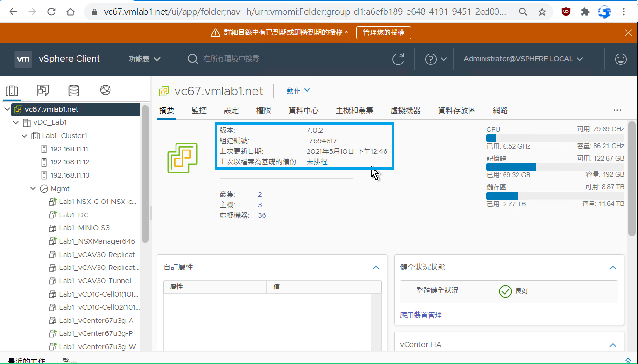Click the vCenter icon beside the vc67.vmlab1.net title
Image resolution: width=638 pixels, height=364 pixels.
164,91
